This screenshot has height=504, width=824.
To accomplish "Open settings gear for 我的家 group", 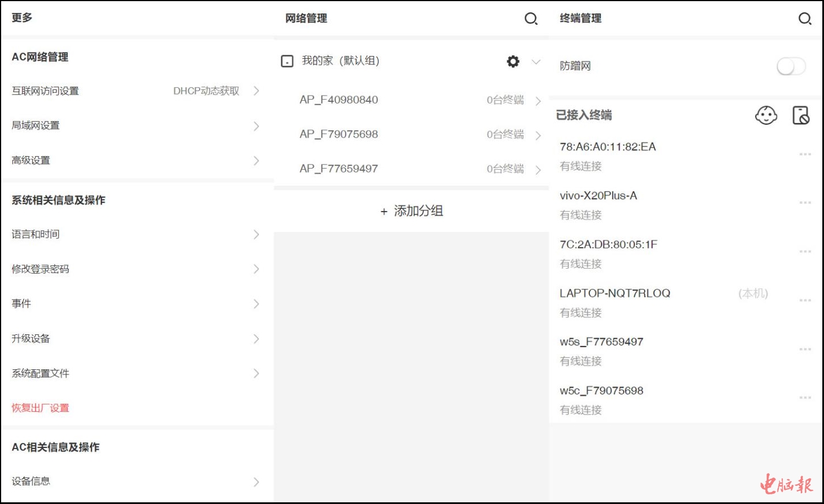I will coord(513,61).
